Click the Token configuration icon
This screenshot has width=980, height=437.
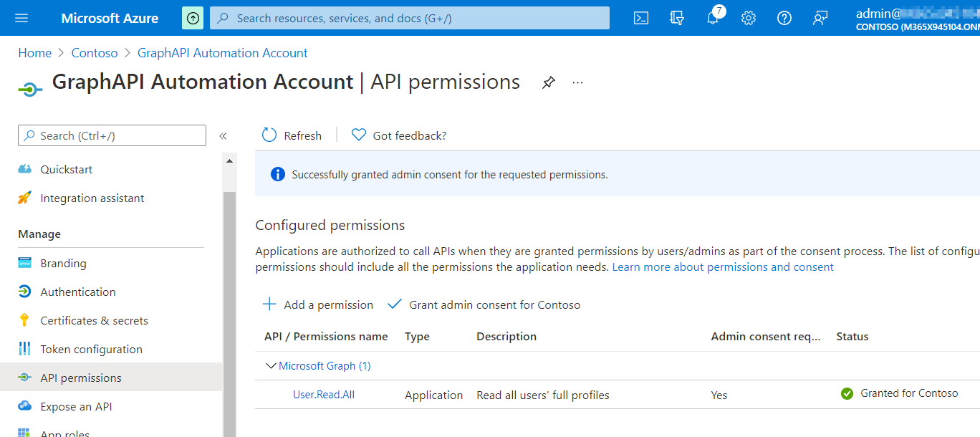point(25,349)
